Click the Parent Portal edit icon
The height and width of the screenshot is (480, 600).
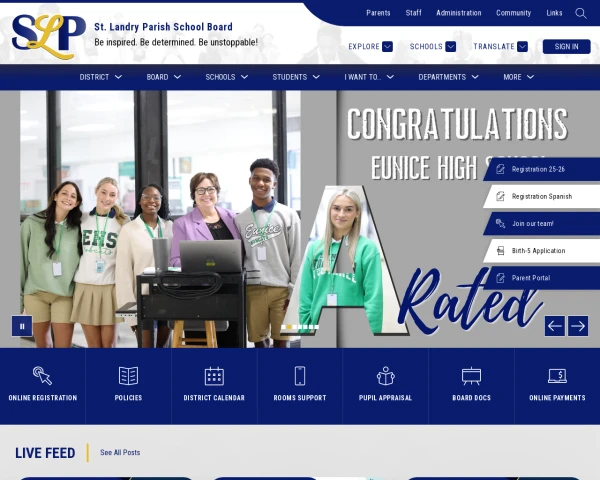tap(500, 278)
